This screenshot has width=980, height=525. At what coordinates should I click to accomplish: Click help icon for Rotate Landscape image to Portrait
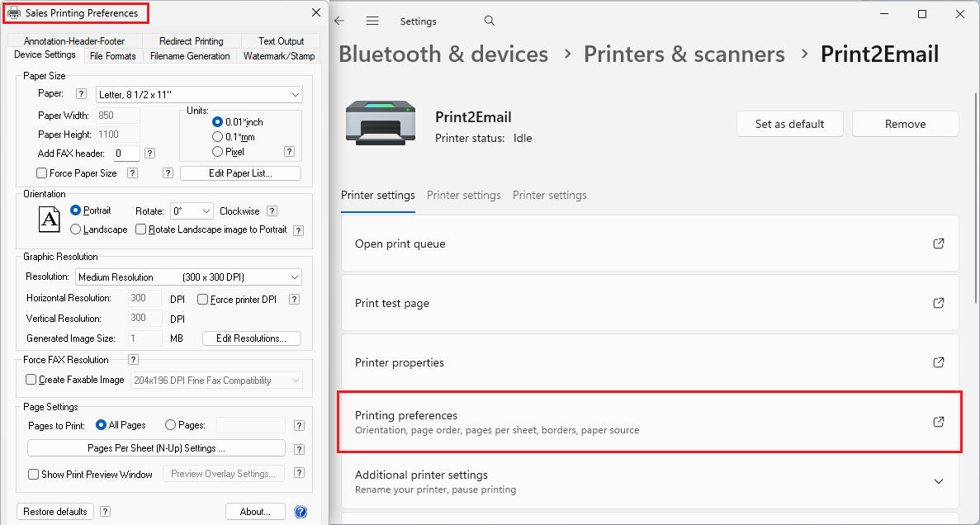299,230
